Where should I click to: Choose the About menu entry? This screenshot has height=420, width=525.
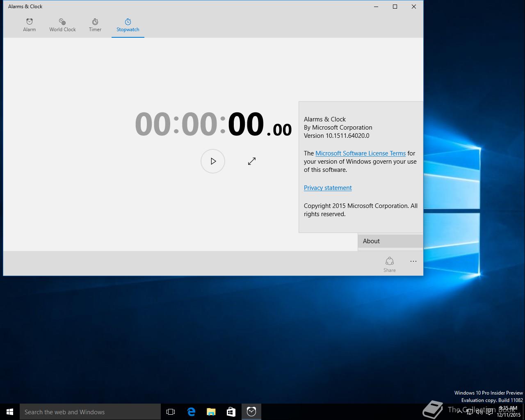[x=390, y=241]
